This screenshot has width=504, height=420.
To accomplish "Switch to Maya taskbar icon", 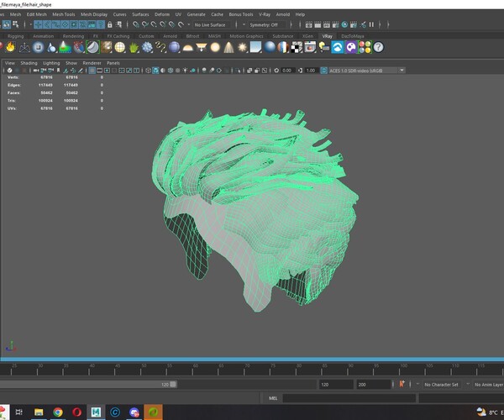I will pos(96,412).
